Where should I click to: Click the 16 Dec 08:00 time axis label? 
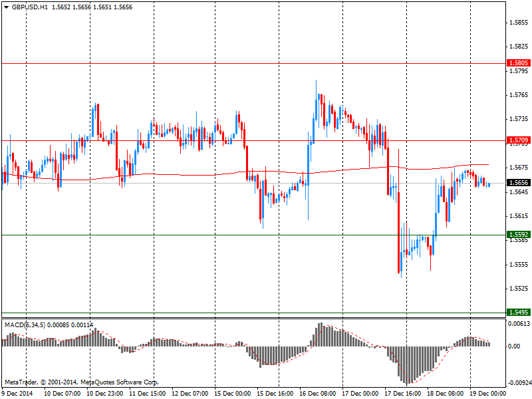coord(318,393)
